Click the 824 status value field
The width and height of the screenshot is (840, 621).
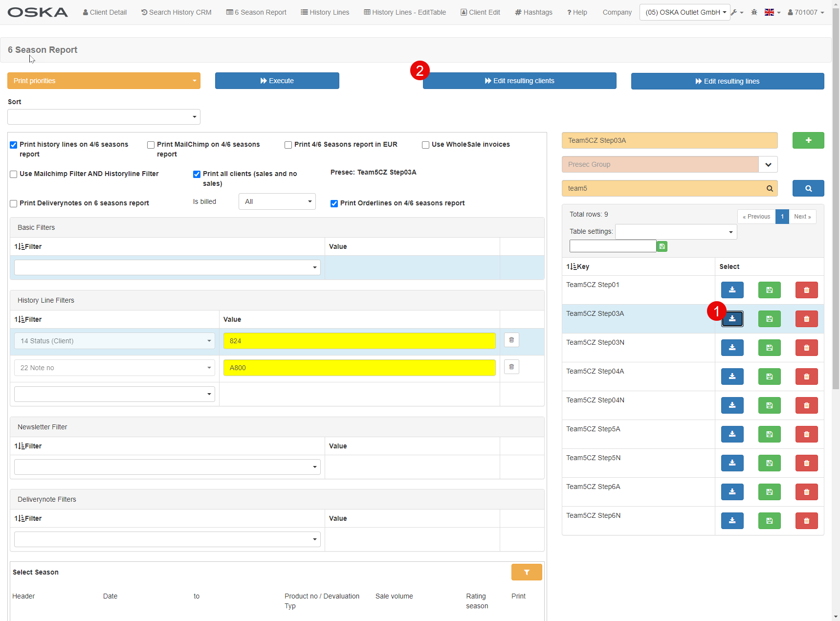tap(359, 341)
